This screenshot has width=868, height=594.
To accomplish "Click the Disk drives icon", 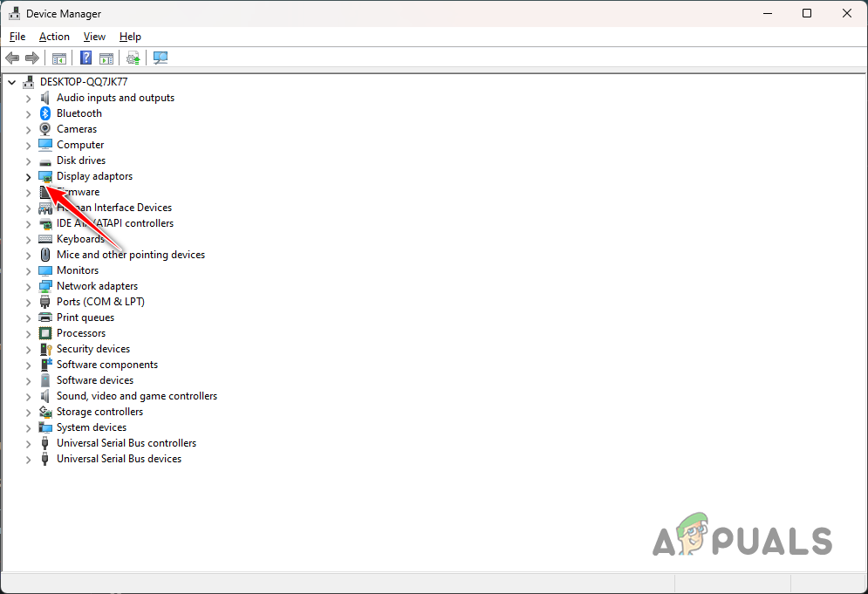I will [45, 161].
